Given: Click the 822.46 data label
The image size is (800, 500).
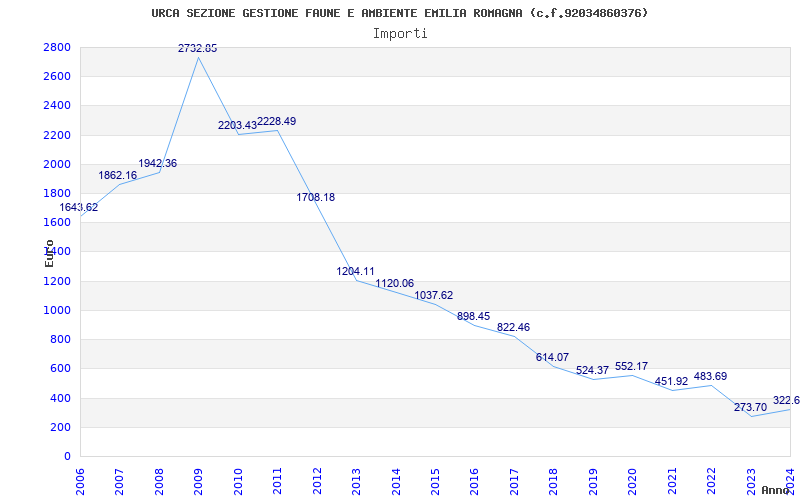Looking at the screenshot, I should pos(513,328).
